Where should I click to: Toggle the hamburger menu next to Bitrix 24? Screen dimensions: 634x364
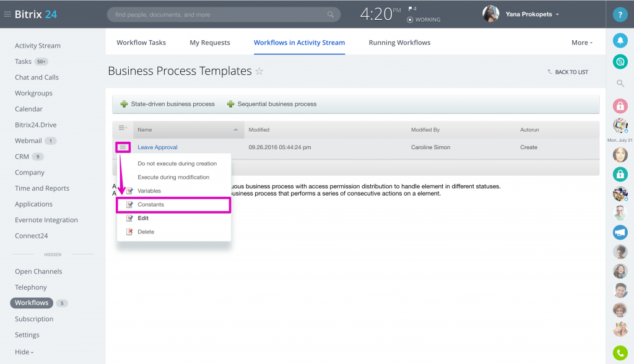pyautogui.click(x=7, y=14)
